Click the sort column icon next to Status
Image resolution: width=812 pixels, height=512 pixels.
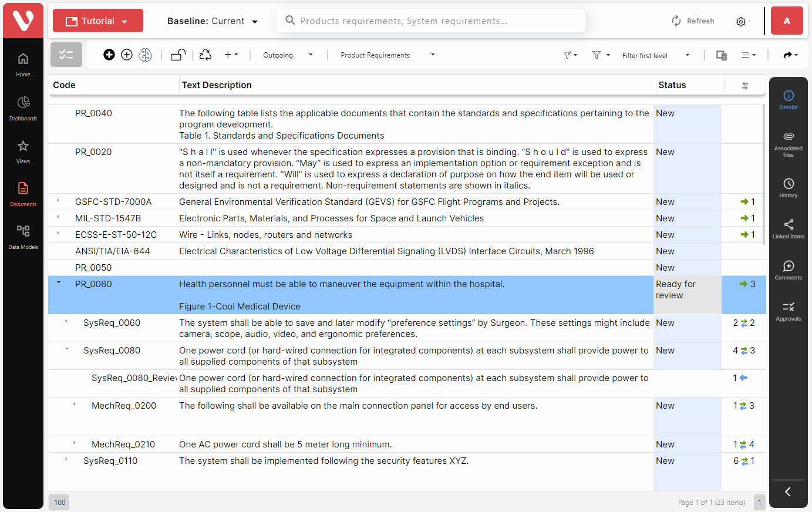pos(744,85)
